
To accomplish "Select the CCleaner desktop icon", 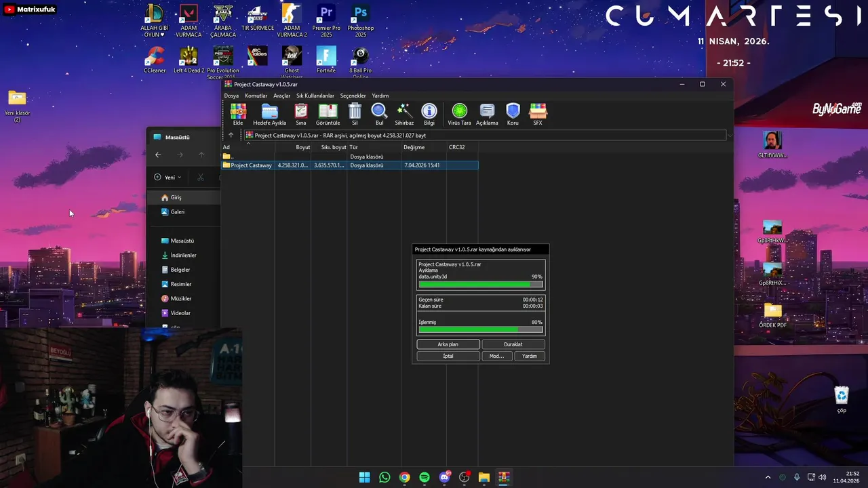I will click(x=155, y=60).
